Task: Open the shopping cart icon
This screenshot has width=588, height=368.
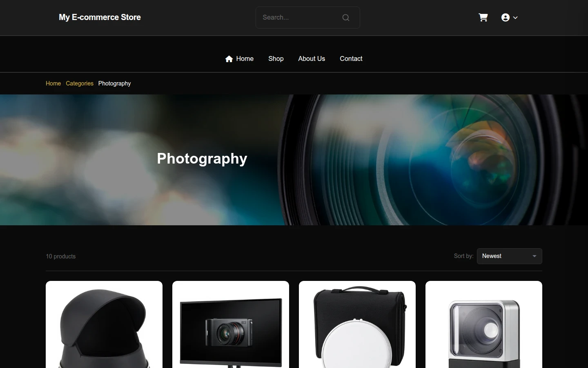Action: point(483,18)
